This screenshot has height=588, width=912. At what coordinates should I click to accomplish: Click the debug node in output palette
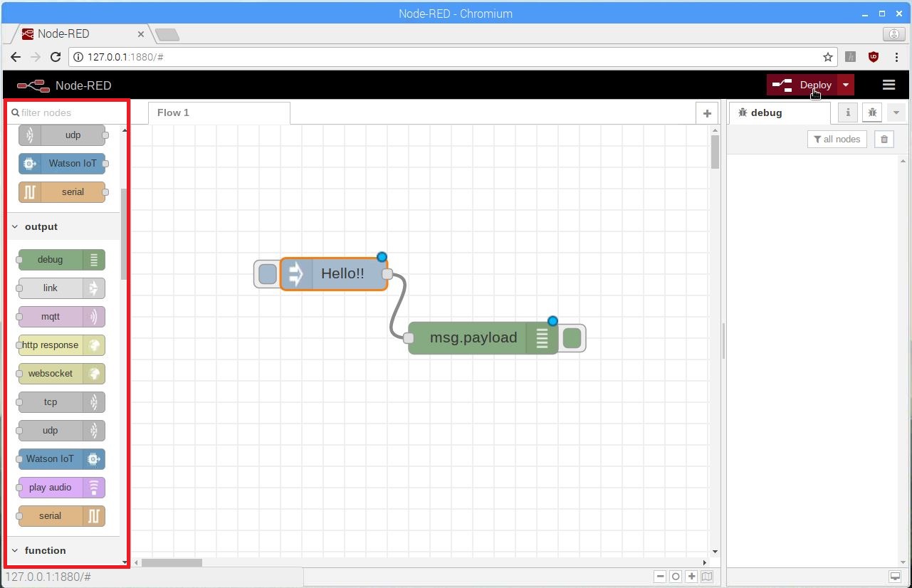(x=61, y=260)
